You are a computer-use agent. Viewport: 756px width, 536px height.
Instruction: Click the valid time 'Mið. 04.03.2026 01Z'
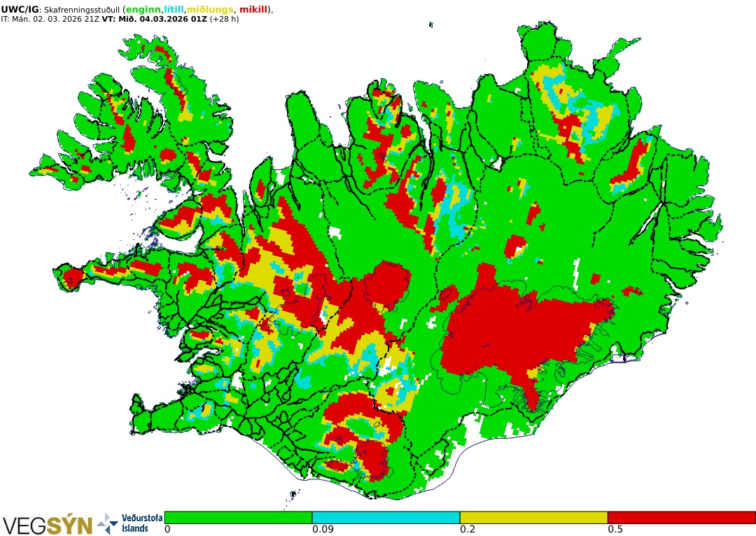(x=162, y=20)
